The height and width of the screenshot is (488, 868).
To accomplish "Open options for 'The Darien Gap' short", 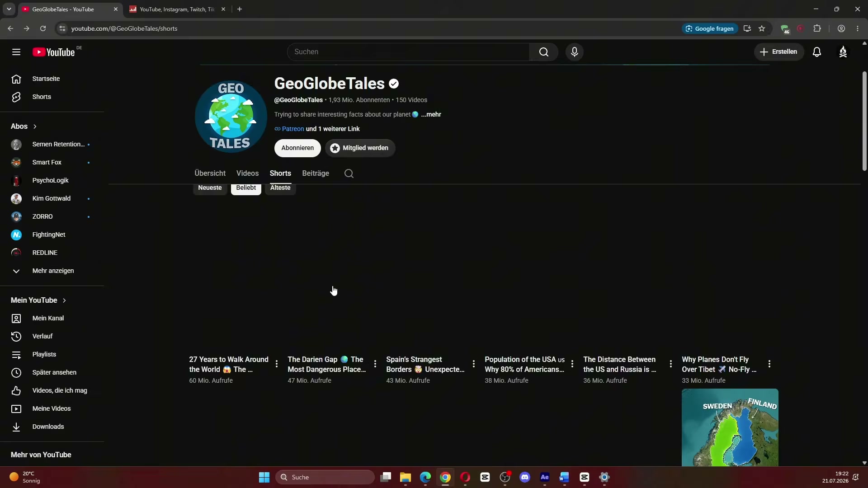I will click(x=375, y=364).
